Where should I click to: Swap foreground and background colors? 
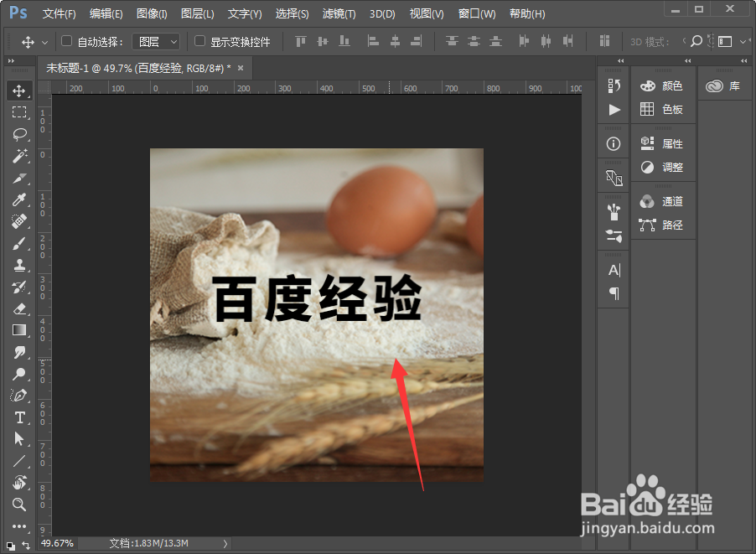pyautogui.click(x=26, y=546)
